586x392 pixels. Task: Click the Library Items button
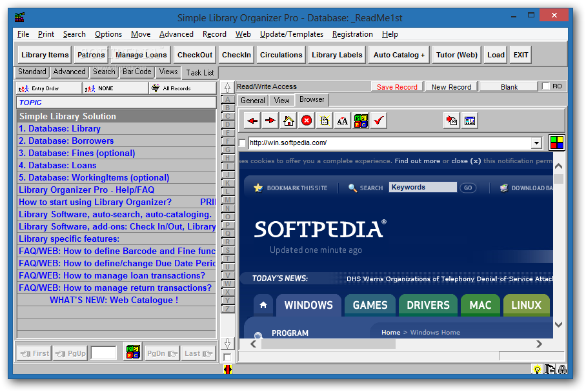coord(45,55)
